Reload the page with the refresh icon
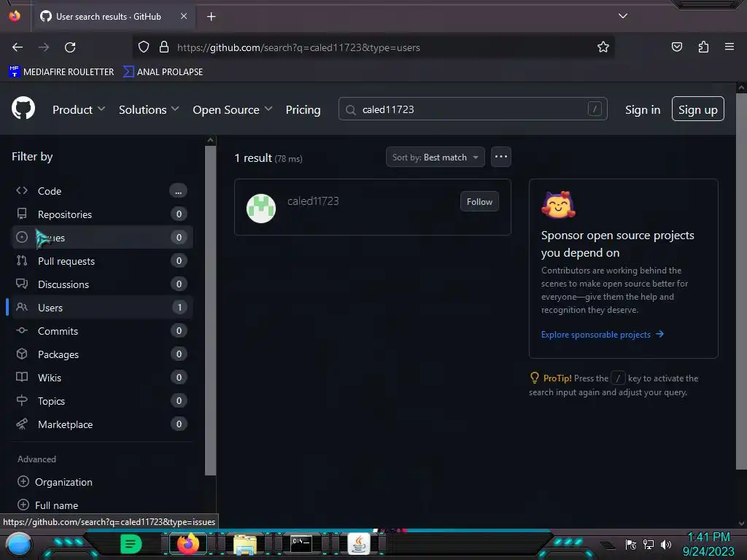Viewport: 747px width, 560px height. coord(70,47)
